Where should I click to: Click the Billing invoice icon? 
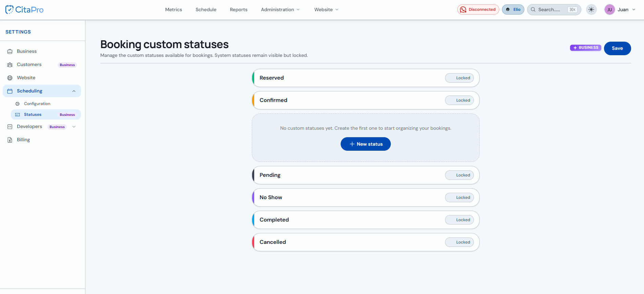coord(10,140)
